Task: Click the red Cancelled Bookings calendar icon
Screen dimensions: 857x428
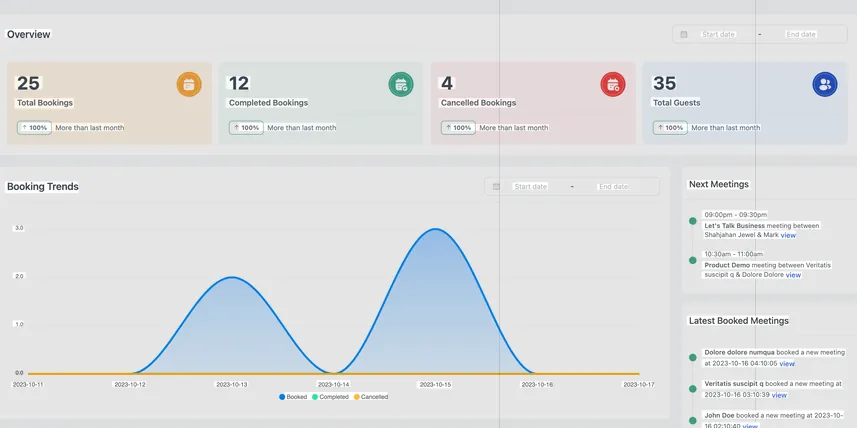Action: point(613,85)
